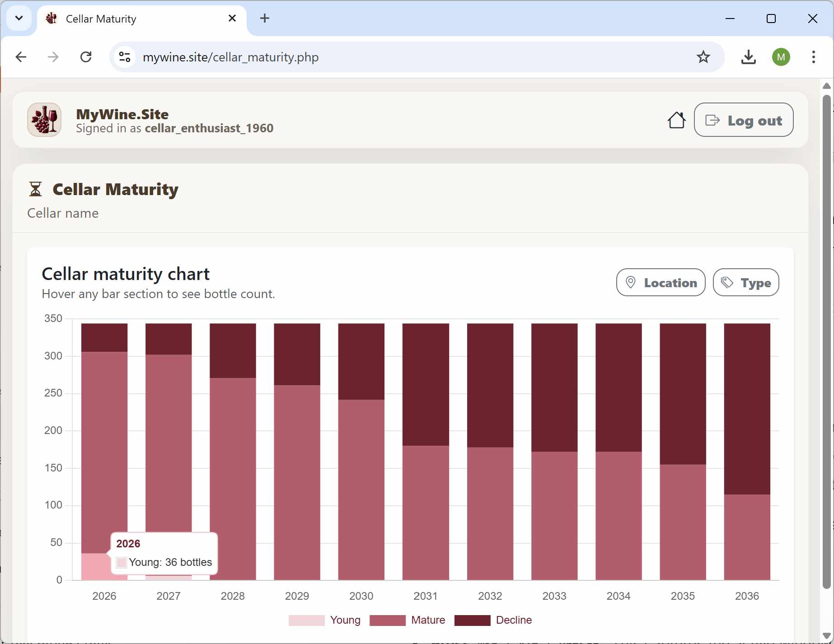Click the site connection settings icon
The height and width of the screenshot is (644, 834).
click(124, 57)
